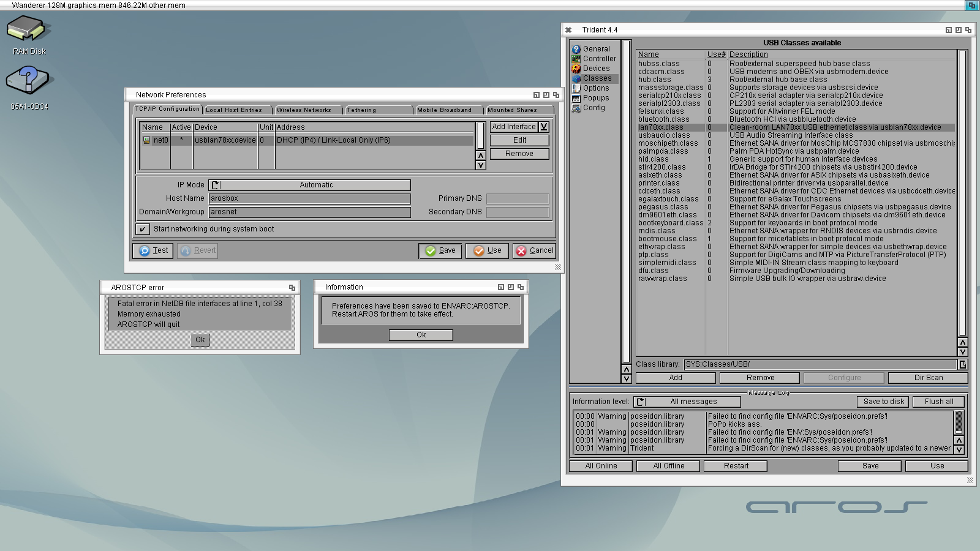The height and width of the screenshot is (551, 980).
Task: Click the network interface list scroll-up arrow
Action: [x=481, y=156]
